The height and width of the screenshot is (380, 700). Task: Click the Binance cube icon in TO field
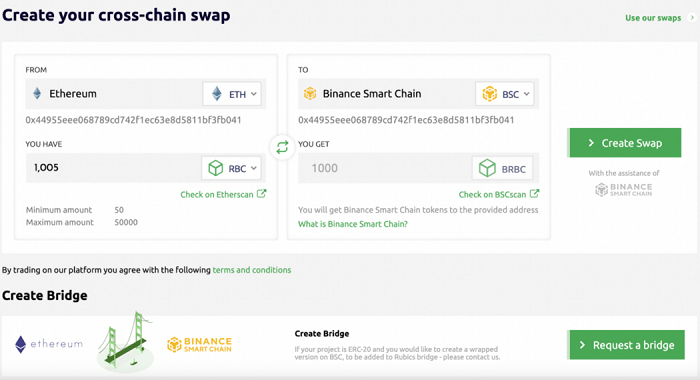tap(310, 93)
